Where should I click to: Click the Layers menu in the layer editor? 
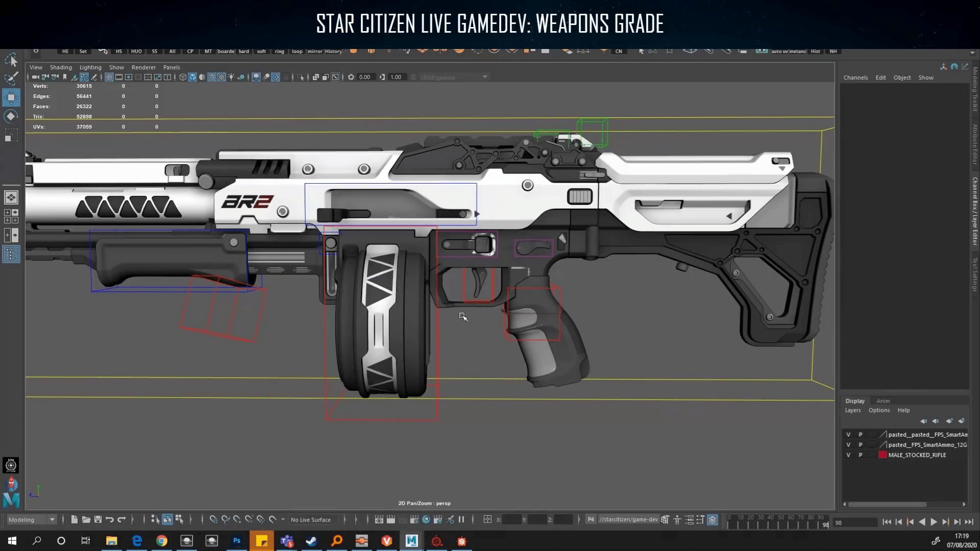point(853,410)
